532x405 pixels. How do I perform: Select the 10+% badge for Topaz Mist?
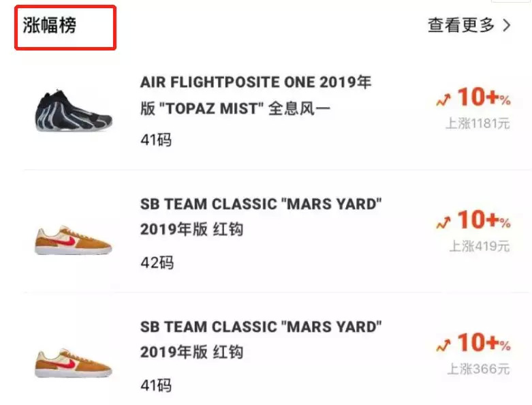pyautogui.click(x=484, y=97)
